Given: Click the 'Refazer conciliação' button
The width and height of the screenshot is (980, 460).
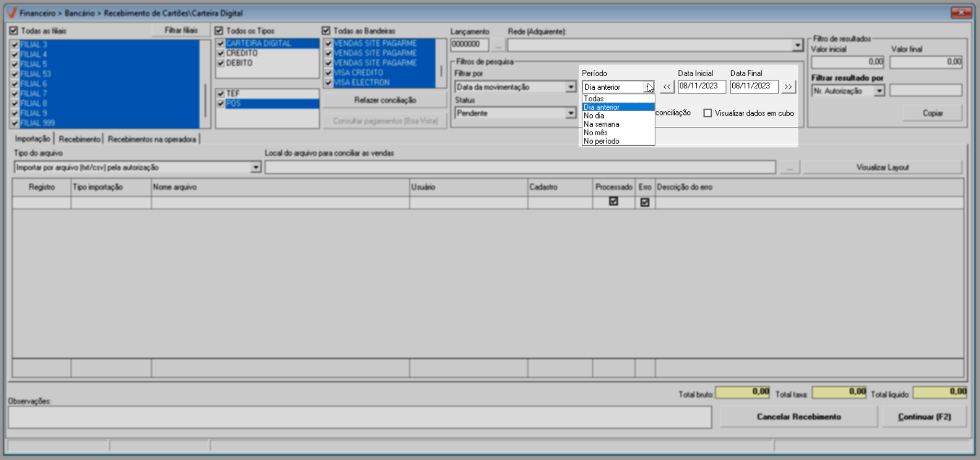Looking at the screenshot, I should [385, 100].
